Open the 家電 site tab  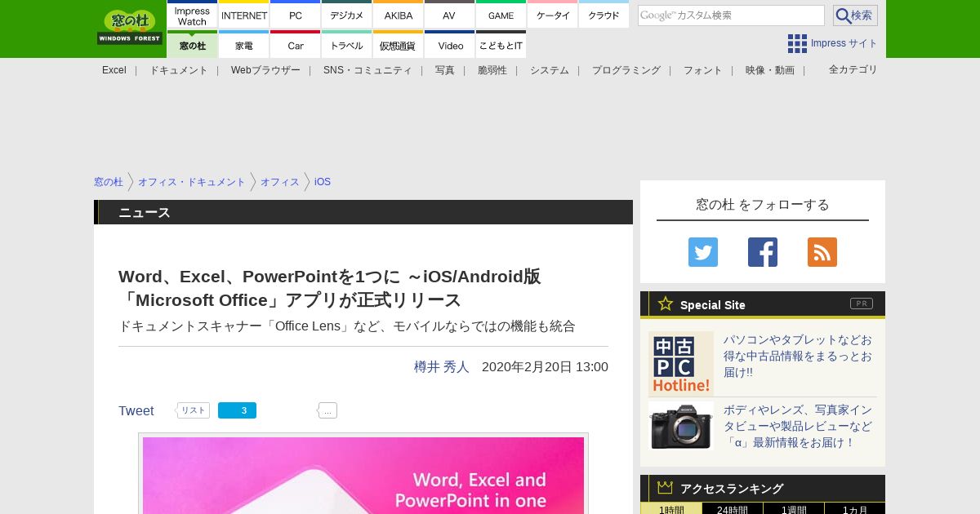click(x=244, y=45)
